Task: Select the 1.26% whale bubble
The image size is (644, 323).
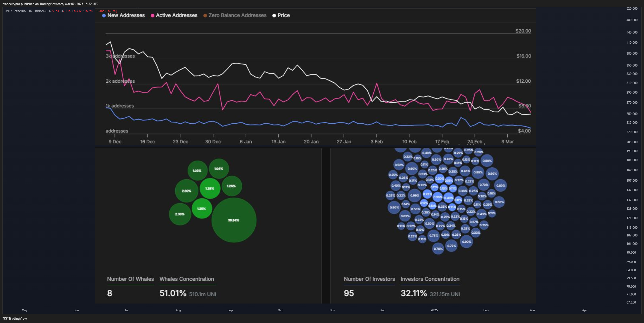Action: tap(231, 186)
